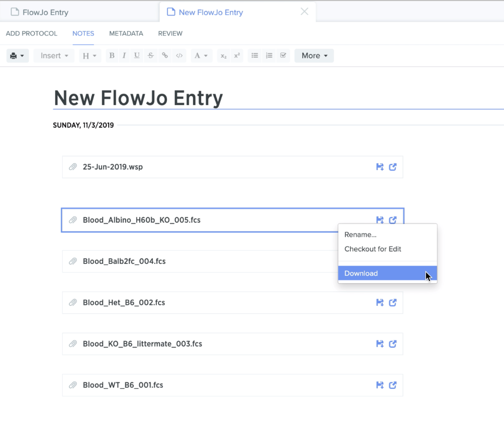Select the NOTES tab
Screen dimensions: 504x434
tap(83, 33)
